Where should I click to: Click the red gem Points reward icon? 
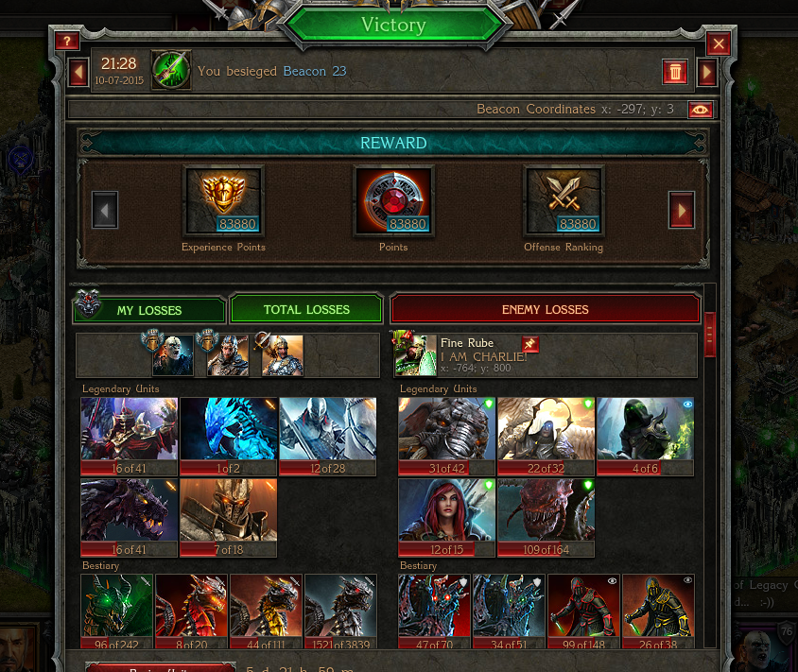393,201
